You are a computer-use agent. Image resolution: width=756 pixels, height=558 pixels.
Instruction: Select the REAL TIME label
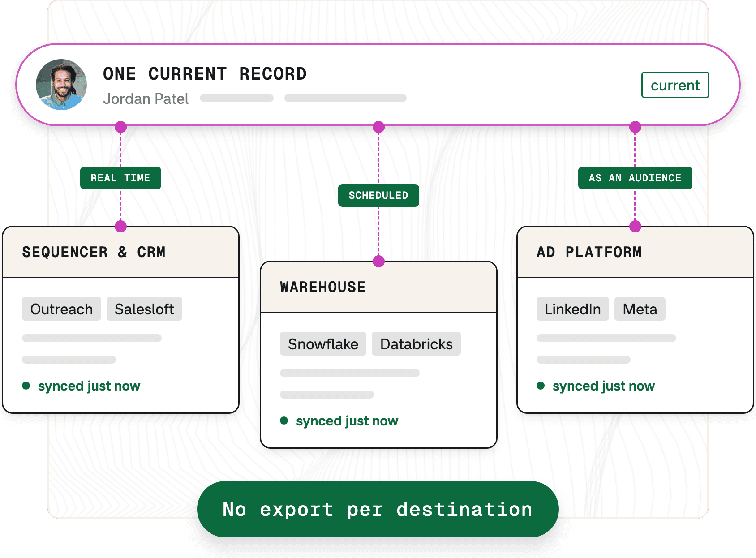click(120, 178)
